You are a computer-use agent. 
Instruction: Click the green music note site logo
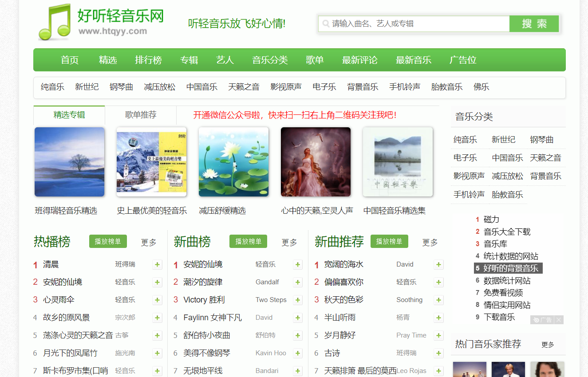coord(55,22)
